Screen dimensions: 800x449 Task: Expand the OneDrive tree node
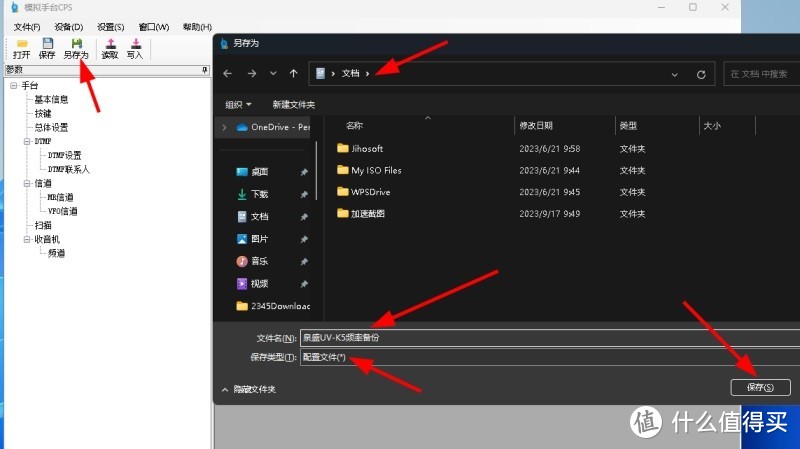point(224,127)
